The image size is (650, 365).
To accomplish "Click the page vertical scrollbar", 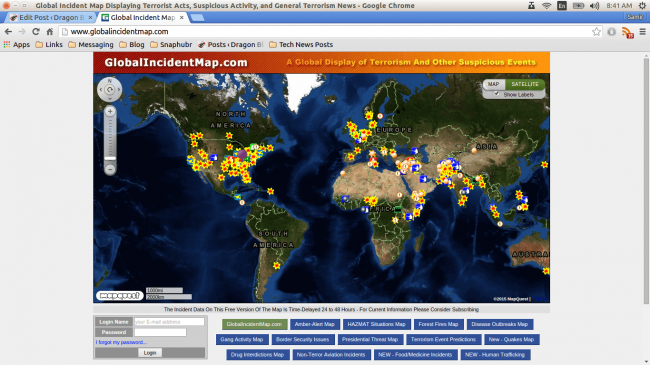I will coord(646,180).
